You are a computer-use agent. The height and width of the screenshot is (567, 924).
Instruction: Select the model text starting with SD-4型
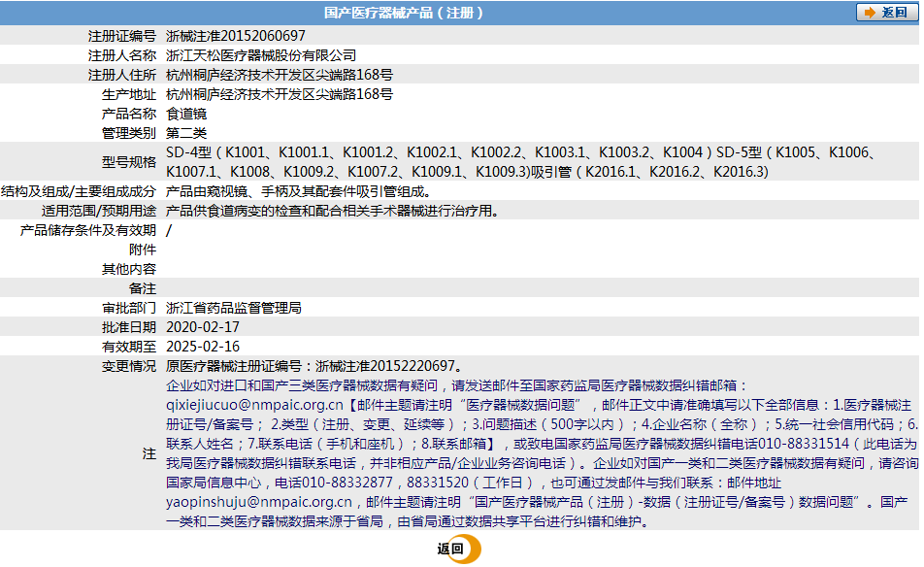point(521,162)
